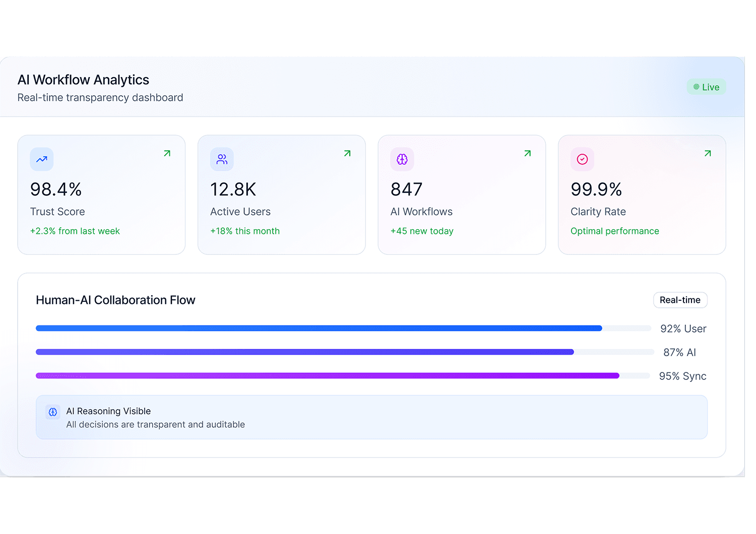756x534 pixels.
Task: Expand the Human-AI Collaboration Flow section
Action: [x=115, y=300]
